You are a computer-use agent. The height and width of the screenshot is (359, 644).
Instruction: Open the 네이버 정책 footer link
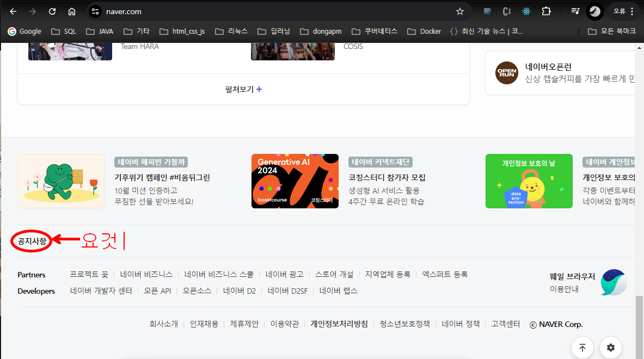tap(461, 324)
